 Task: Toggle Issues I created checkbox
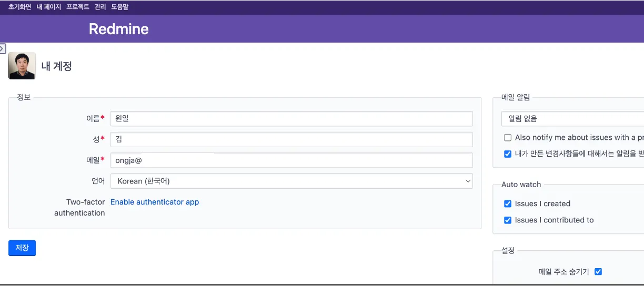pyautogui.click(x=508, y=204)
